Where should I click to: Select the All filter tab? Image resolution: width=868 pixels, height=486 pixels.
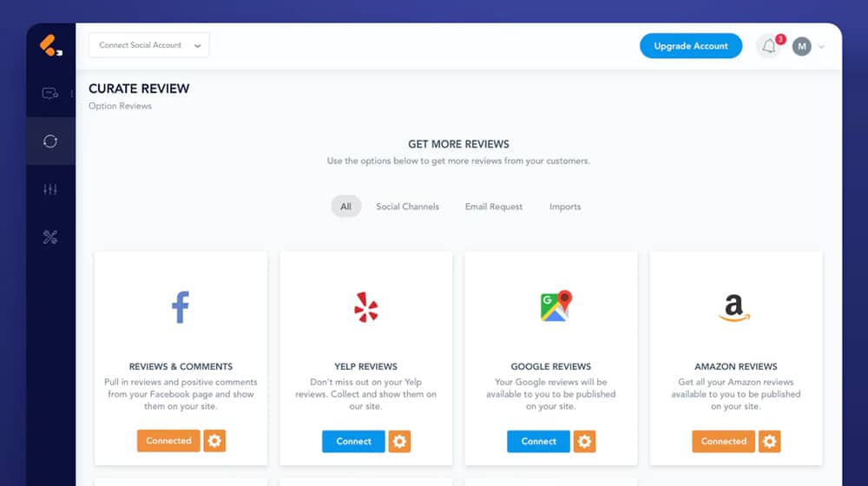[346, 207]
